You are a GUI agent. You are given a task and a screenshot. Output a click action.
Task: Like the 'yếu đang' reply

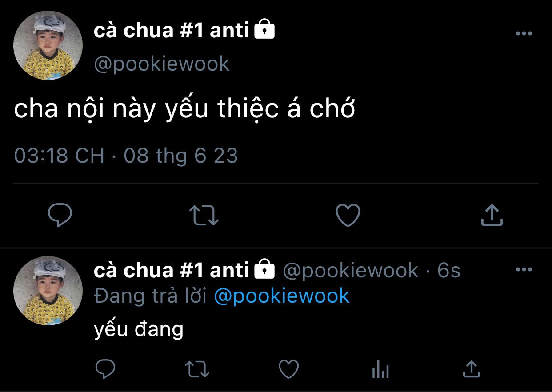(288, 369)
